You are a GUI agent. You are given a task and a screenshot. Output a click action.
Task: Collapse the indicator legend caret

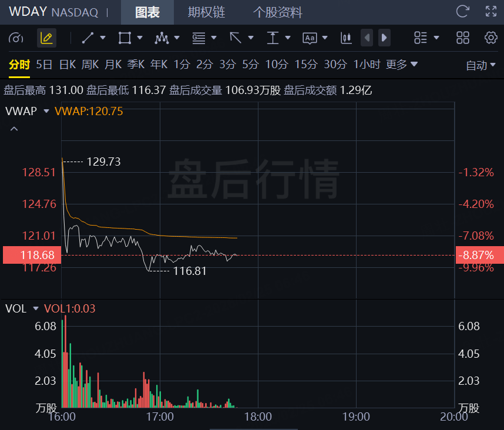[14, 129]
